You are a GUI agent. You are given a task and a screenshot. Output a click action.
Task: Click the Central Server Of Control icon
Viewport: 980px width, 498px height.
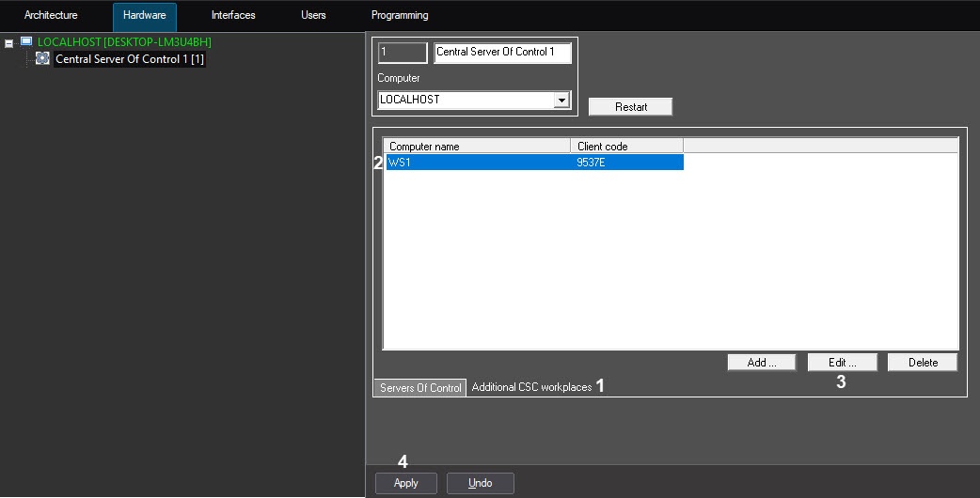(42, 58)
